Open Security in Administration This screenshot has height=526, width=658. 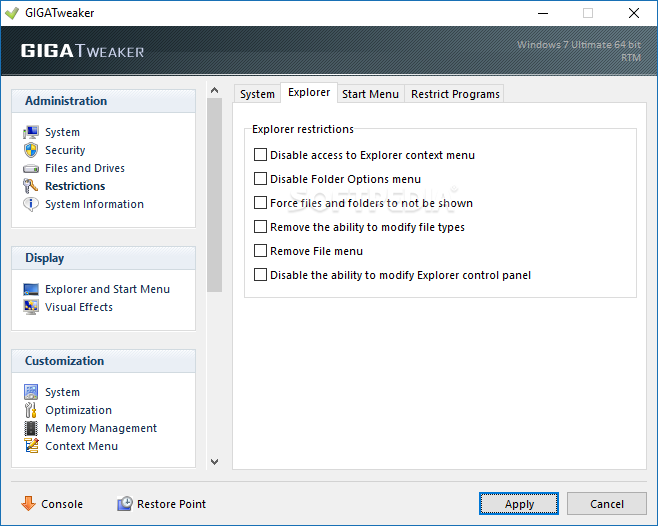(x=65, y=150)
